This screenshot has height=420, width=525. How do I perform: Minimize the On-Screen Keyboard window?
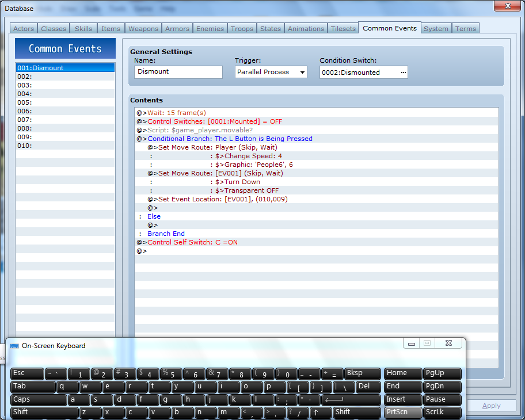[412, 343]
